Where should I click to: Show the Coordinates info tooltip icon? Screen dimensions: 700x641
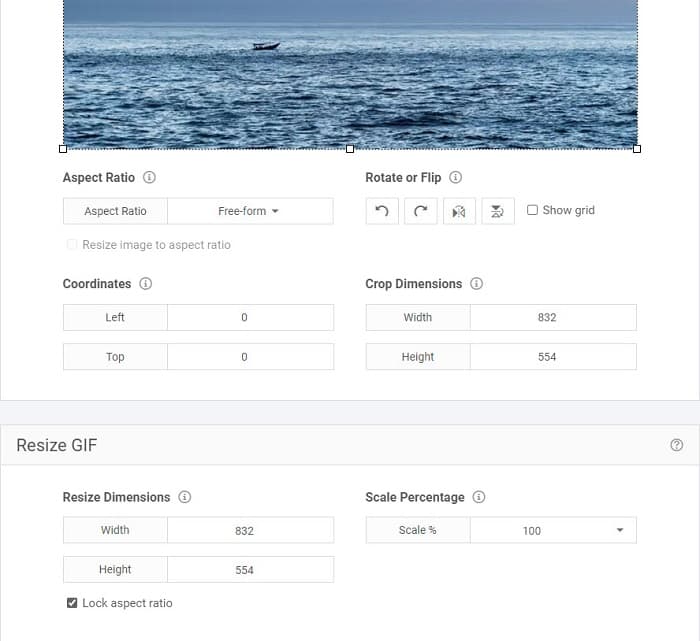pos(146,284)
